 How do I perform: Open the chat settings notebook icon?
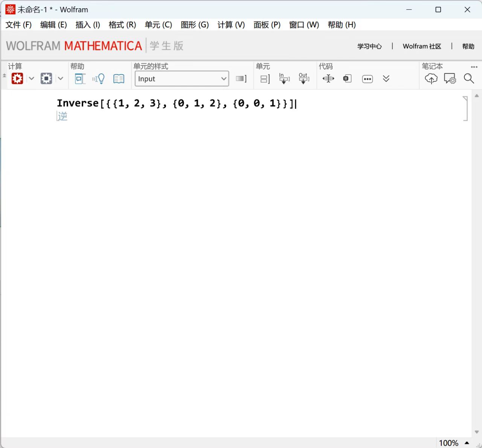(450, 79)
